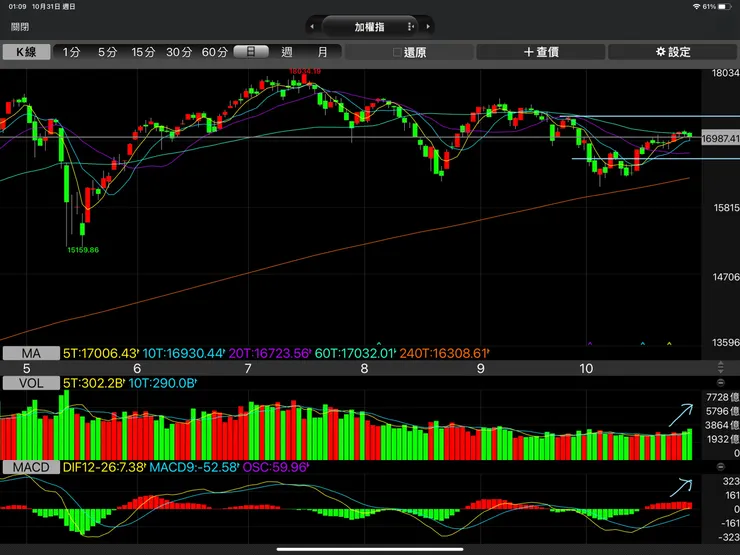Viewport: 740px width, 555px height.
Task: Tap the 7728億 volume axis label
Action: point(723,397)
